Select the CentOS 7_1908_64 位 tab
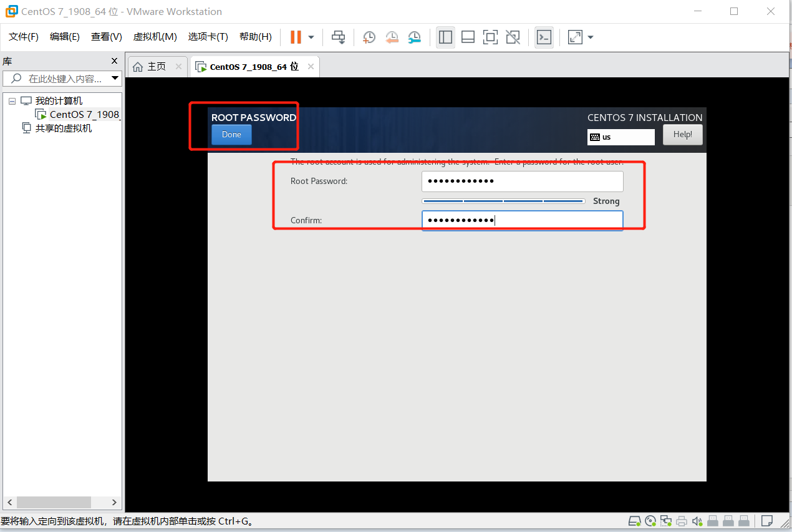Viewport: 792px width, 532px height. click(x=254, y=67)
